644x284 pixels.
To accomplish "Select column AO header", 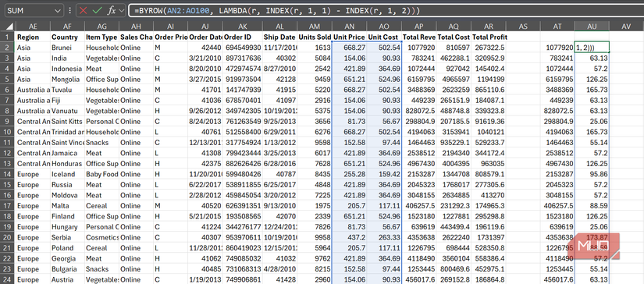I will pos(384,27).
